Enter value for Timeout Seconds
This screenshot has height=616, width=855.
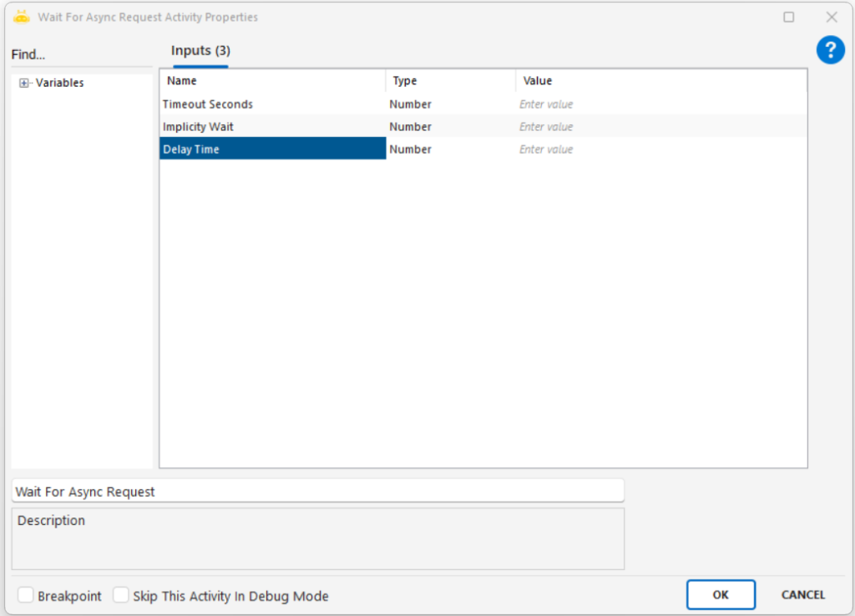click(660, 104)
